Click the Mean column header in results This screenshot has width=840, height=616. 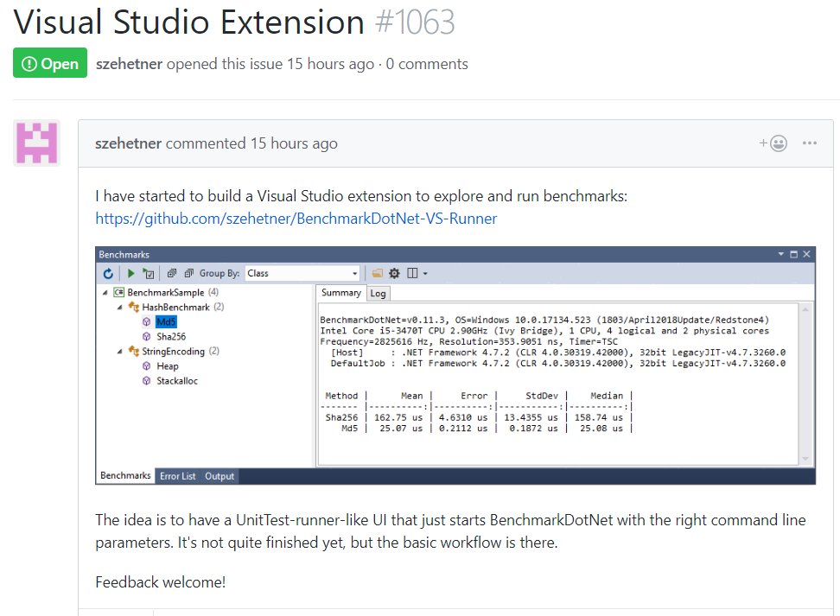coord(412,396)
